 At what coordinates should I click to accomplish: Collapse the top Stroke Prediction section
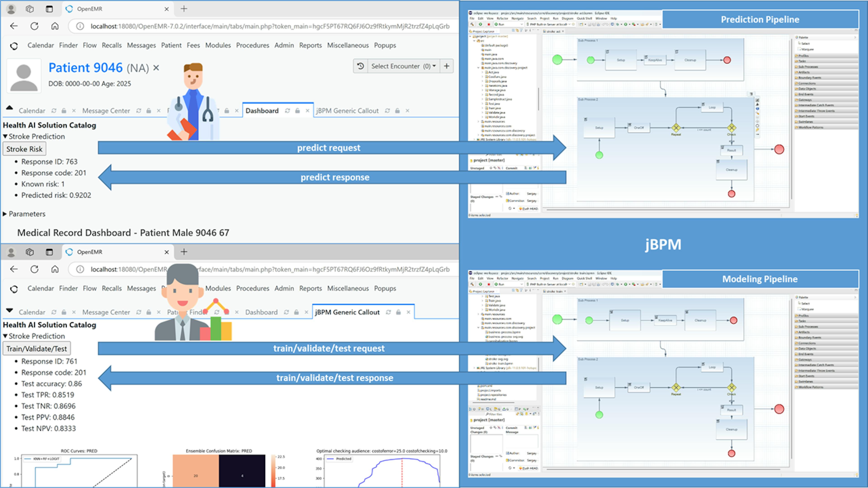pyautogui.click(x=34, y=137)
